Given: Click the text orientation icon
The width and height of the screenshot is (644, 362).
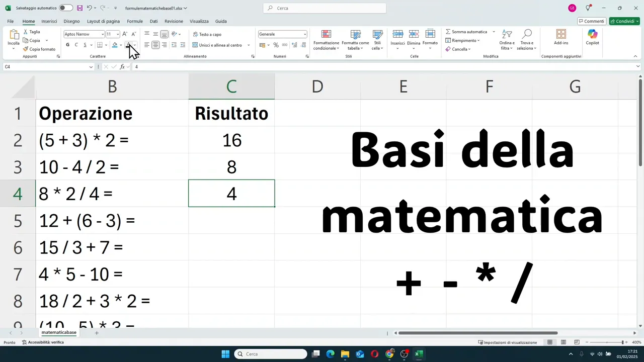Looking at the screenshot, I should (x=174, y=34).
